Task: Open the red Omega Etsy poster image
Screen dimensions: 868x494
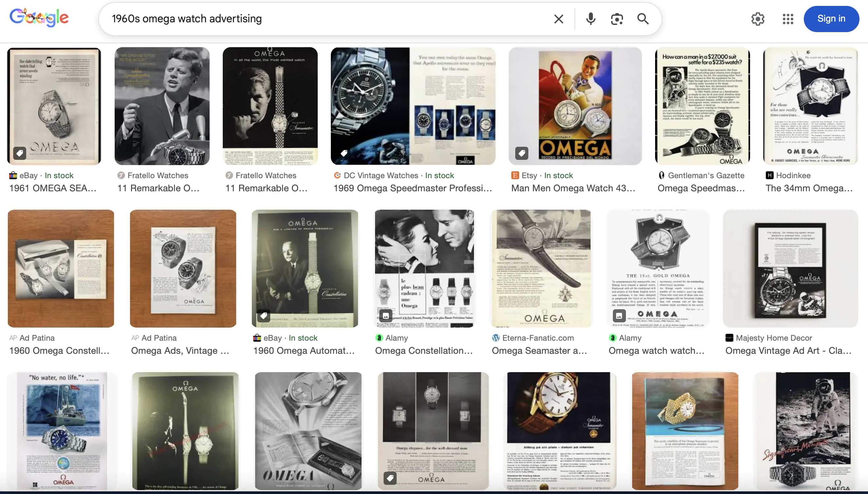Action: tap(575, 106)
